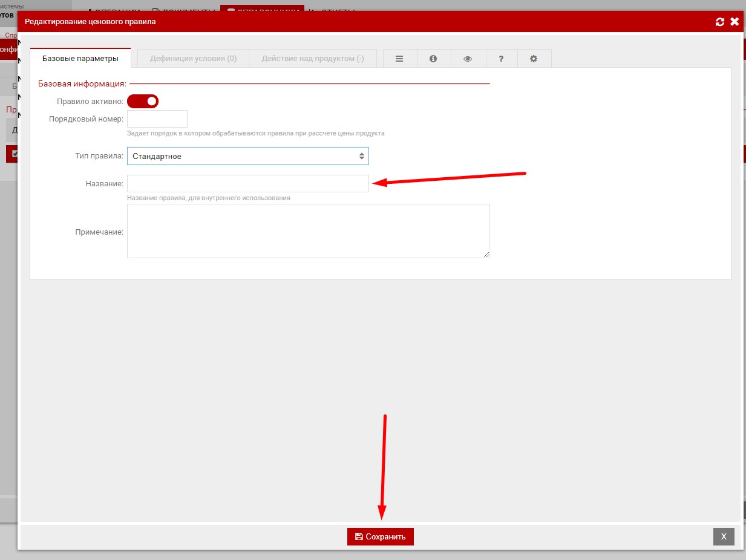Open the list (hamburger) icon tab
The image size is (746, 560).
(399, 59)
